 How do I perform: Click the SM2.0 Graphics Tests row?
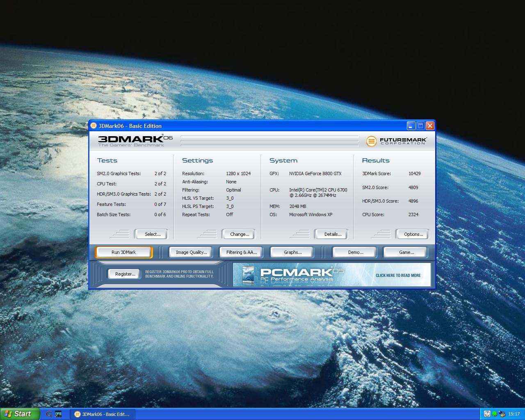pos(131,173)
